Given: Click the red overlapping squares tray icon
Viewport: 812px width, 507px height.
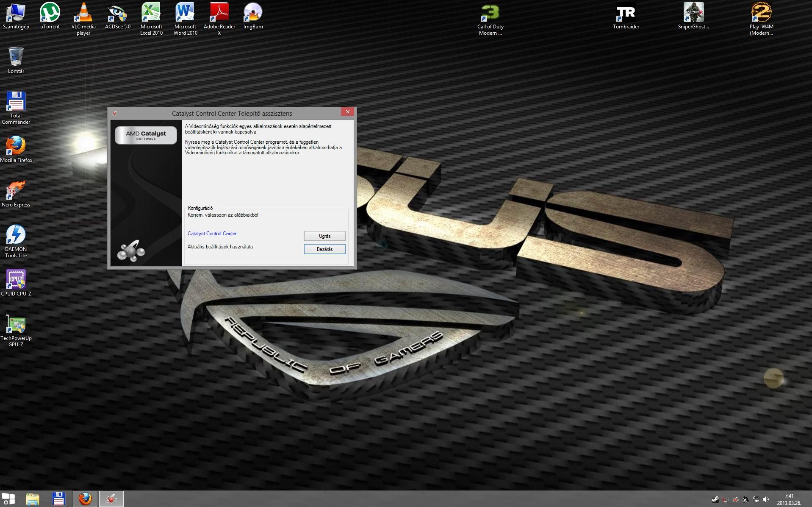Looking at the screenshot, I should tap(726, 499).
